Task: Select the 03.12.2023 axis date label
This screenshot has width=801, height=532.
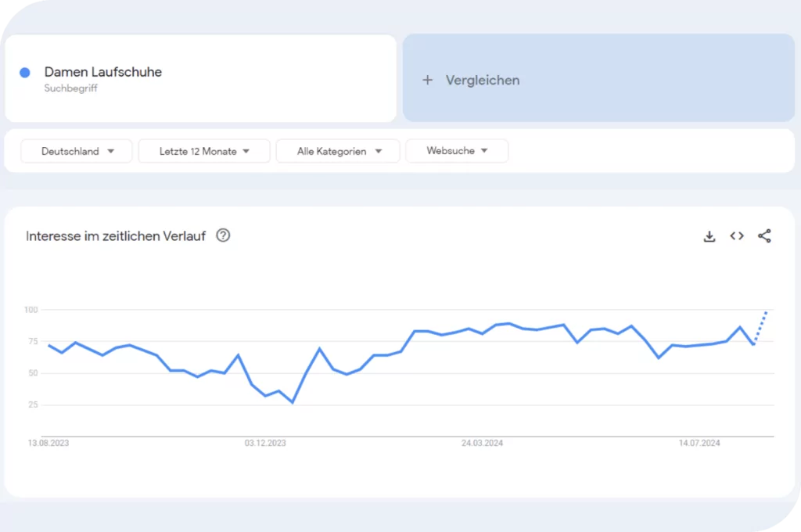Action: 265,443
